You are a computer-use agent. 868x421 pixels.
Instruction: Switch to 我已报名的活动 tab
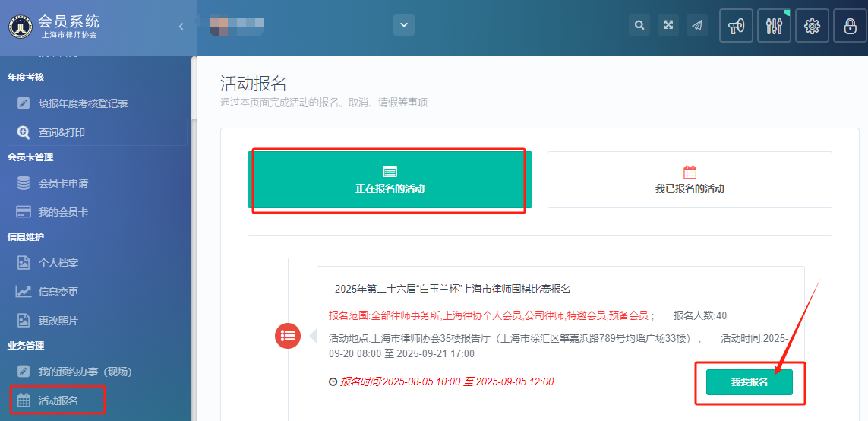[690, 180]
